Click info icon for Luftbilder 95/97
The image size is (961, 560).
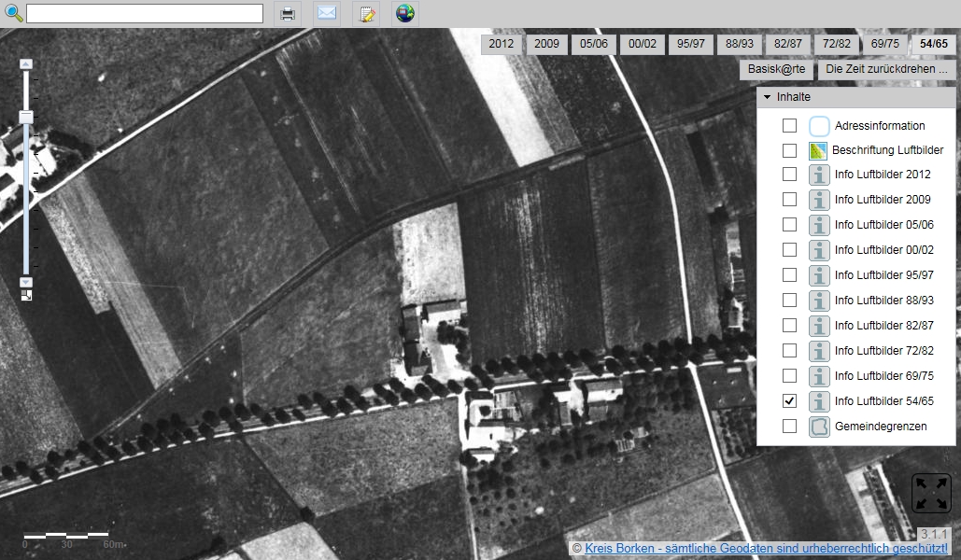pos(819,275)
